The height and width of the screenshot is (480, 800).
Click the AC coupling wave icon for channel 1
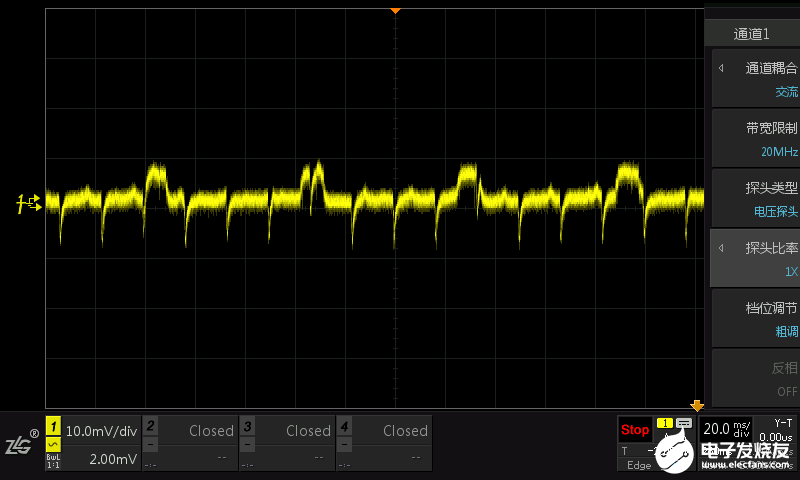point(53,444)
